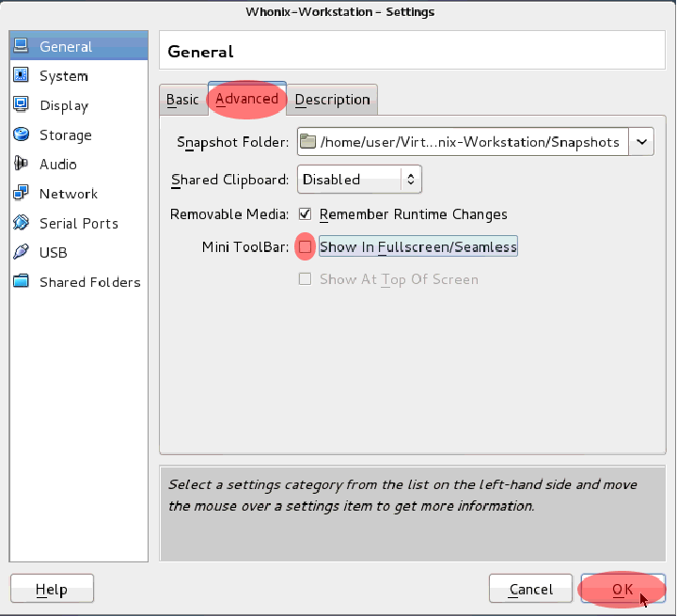The width and height of the screenshot is (677, 616).
Task: Click the Display monitor icon
Action: coord(21,104)
